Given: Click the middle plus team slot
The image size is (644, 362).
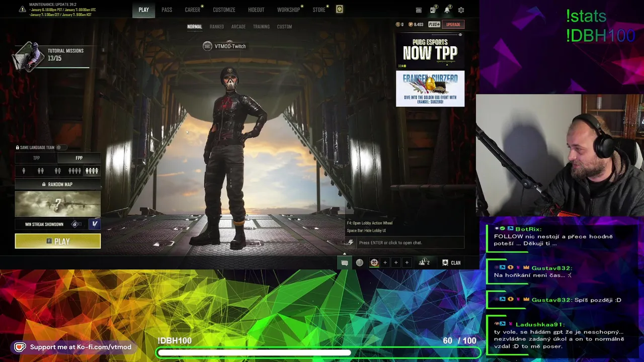Looking at the screenshot, I should 396,262.
